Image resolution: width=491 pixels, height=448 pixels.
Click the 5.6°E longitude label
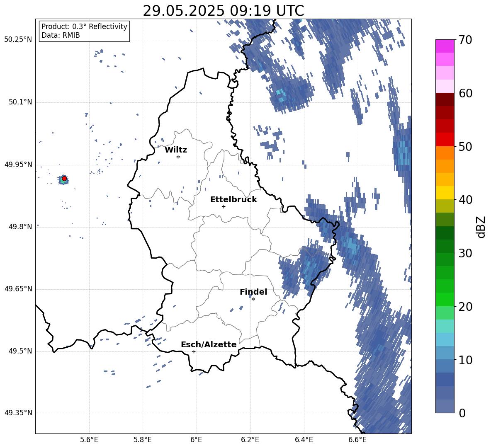(89, 440)
